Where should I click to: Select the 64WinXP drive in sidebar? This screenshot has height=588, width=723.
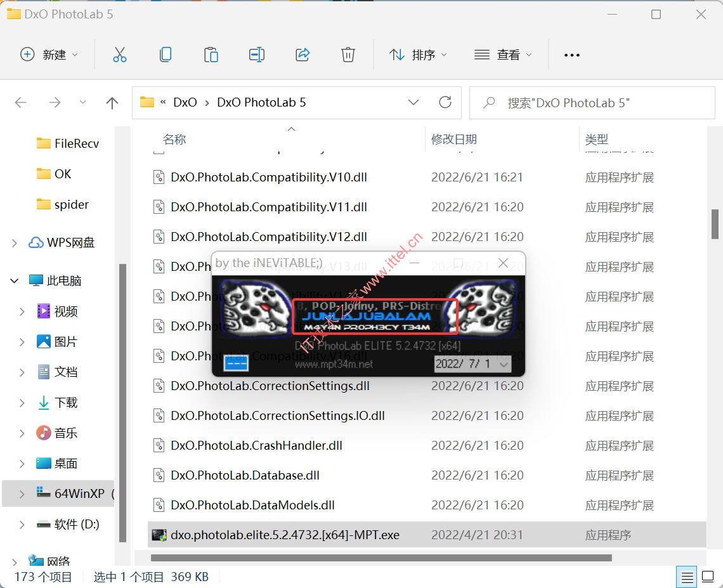coord(58,493)
